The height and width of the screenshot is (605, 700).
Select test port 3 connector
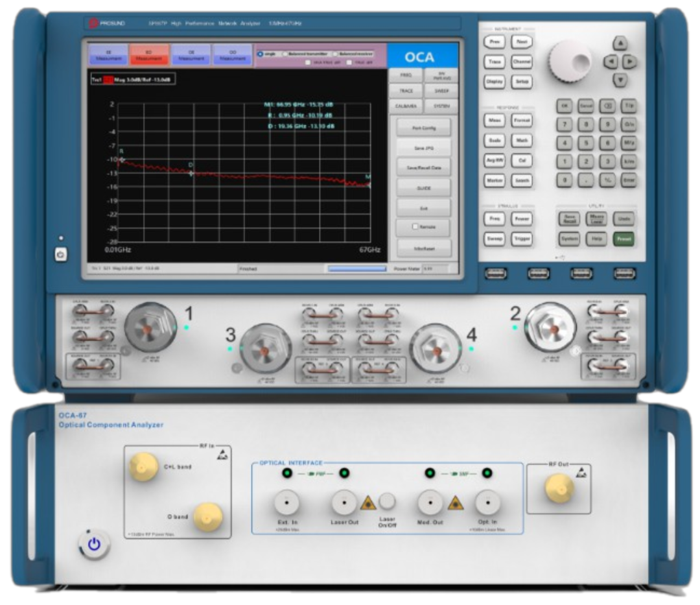click(265, 349)
